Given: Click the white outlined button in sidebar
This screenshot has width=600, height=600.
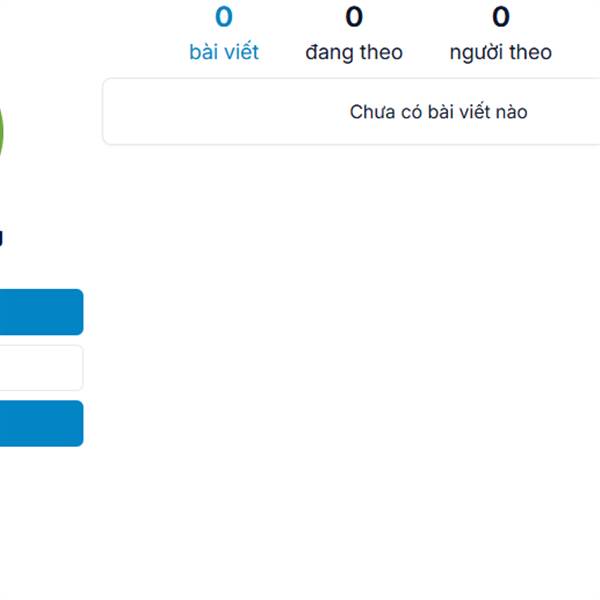Looking at the screenshot, I should point(40,368).
